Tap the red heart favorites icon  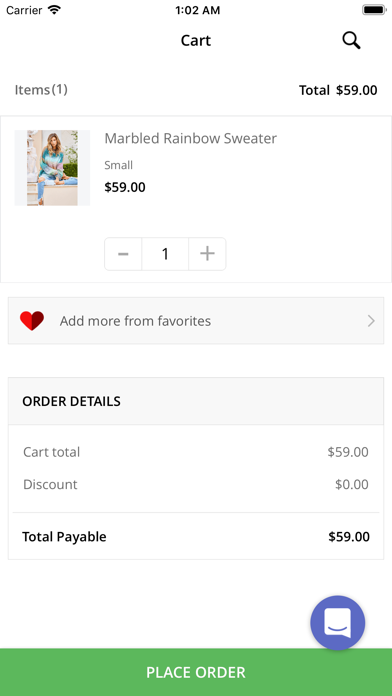click(x=32, y=320)
